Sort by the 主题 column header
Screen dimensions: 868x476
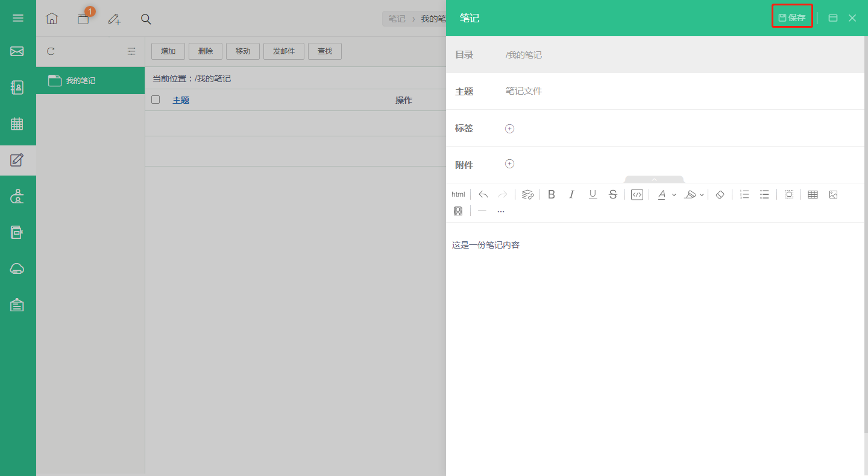pyautogui.click(x=181, y=100)
